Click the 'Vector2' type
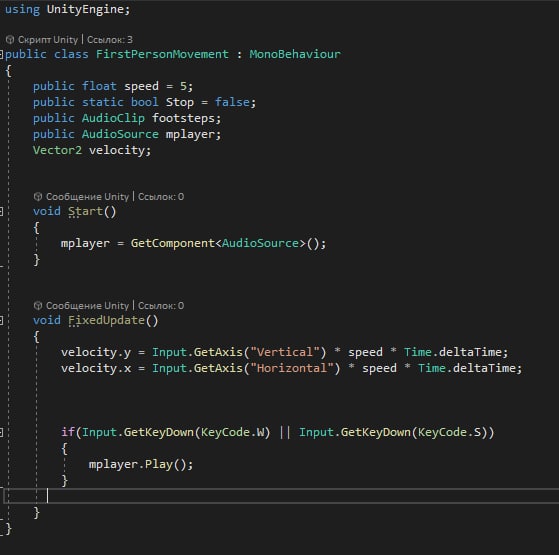The height and width of the screenshot is (555, 559). [x=57, y=150]
